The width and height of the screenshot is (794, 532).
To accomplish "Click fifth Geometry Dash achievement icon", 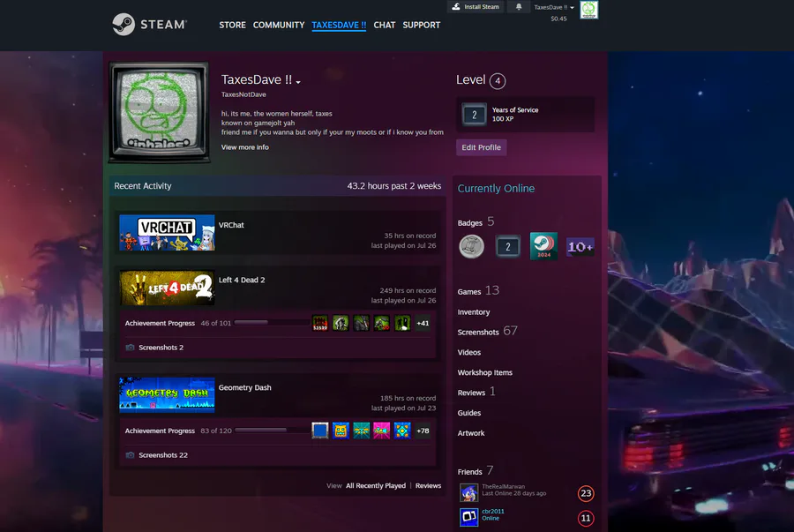I will point(402,431).
